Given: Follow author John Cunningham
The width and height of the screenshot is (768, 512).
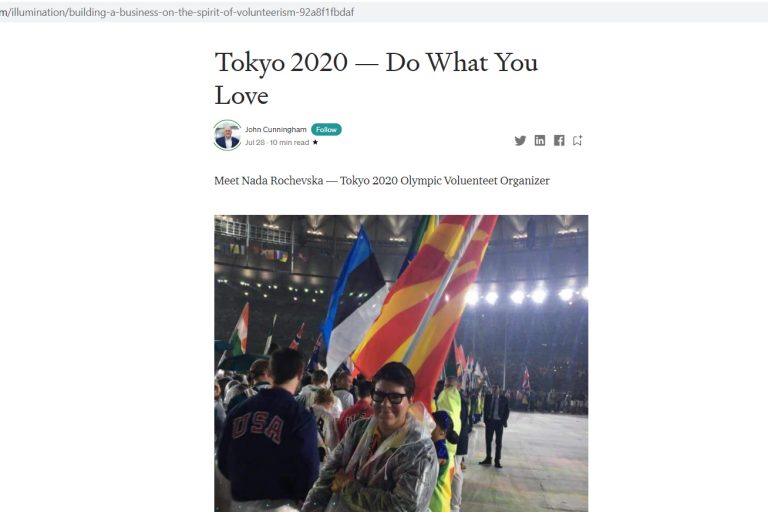Looking at the screenshot, I should click(x=326, y=129).
